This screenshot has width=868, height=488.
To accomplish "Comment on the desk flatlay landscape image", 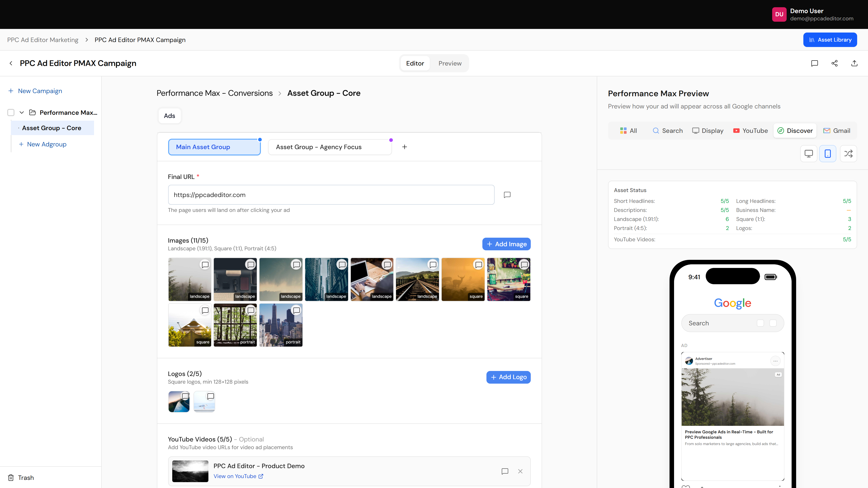I will click(x=251, y=265).
